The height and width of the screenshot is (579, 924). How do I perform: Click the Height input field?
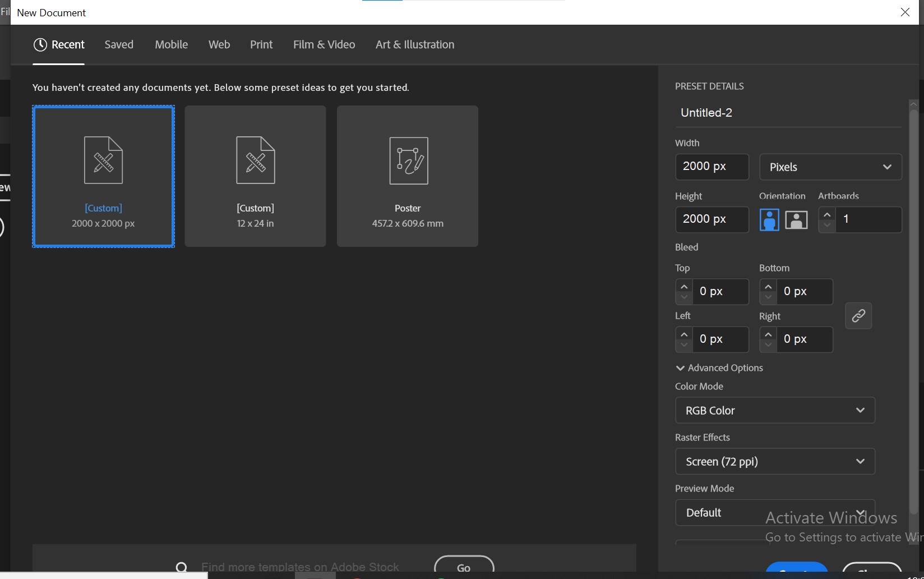click(712, 219)
